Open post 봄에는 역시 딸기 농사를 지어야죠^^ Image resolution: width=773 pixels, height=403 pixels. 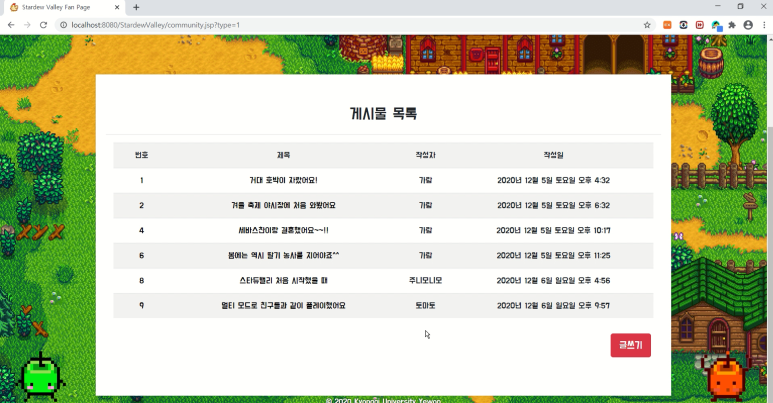(283, 256)
